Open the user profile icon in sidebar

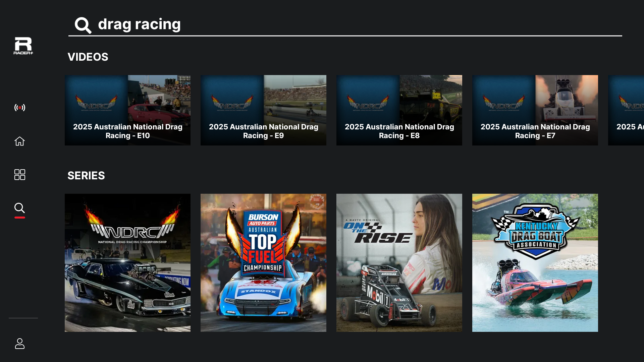pos(20,344)
